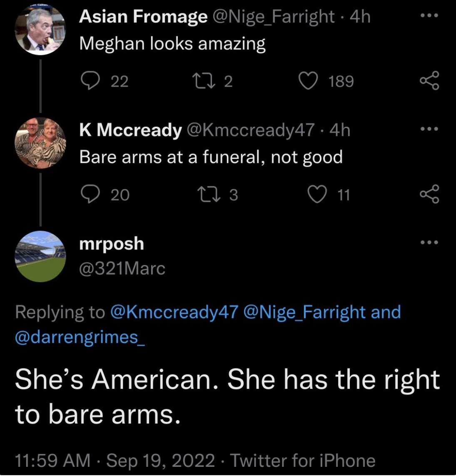Open the @Kmccready47 mention in reply line
The height and width of the screenshot is (476, 456).
click(x=174, y=312)
